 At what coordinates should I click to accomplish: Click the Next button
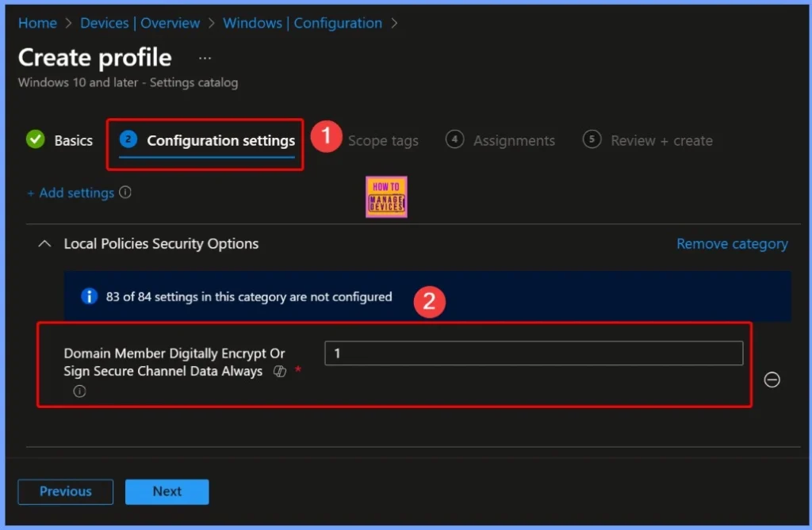point(167,491)
